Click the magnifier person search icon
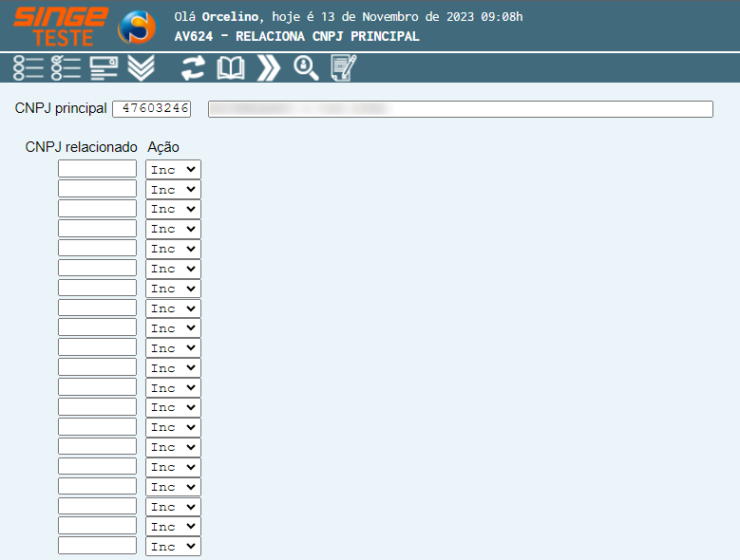The image size is (740, 560). pos(305,67)
